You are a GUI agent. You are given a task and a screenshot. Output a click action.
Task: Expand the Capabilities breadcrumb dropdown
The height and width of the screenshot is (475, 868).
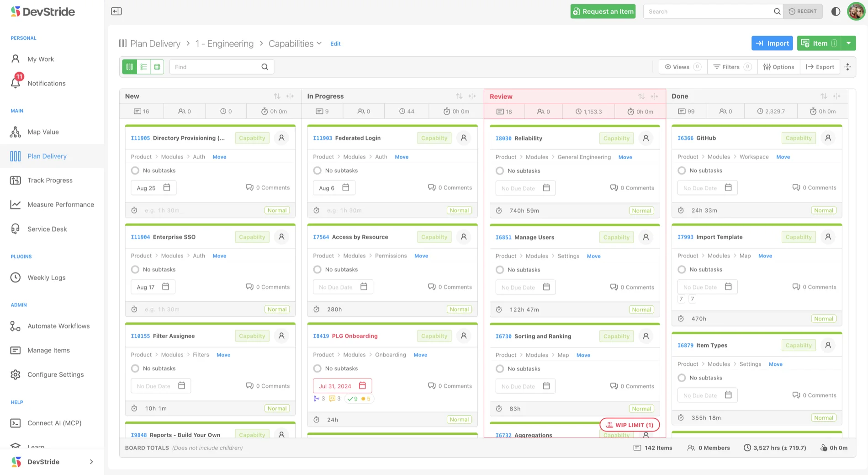click(x=319, y=43)
